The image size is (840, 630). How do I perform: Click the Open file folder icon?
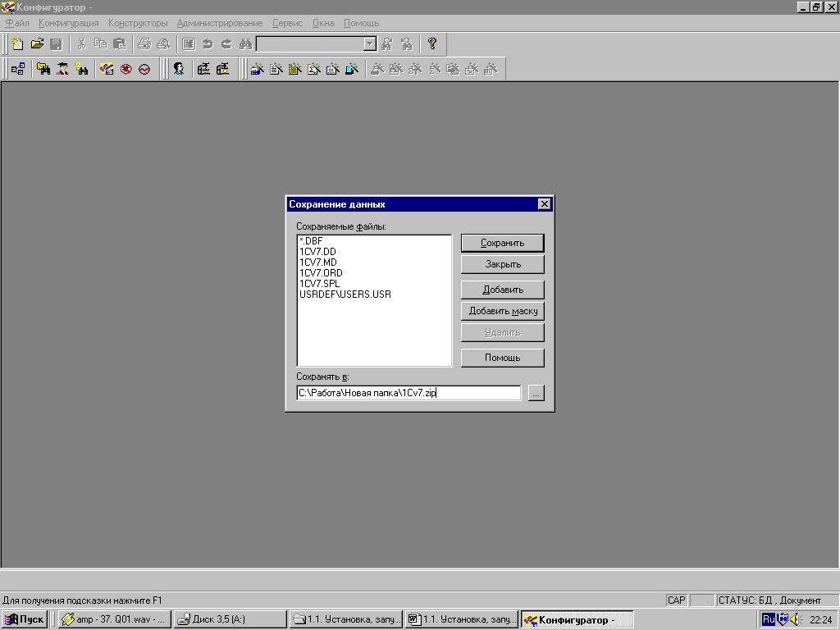pyautogui.click(x=37, y=44)
